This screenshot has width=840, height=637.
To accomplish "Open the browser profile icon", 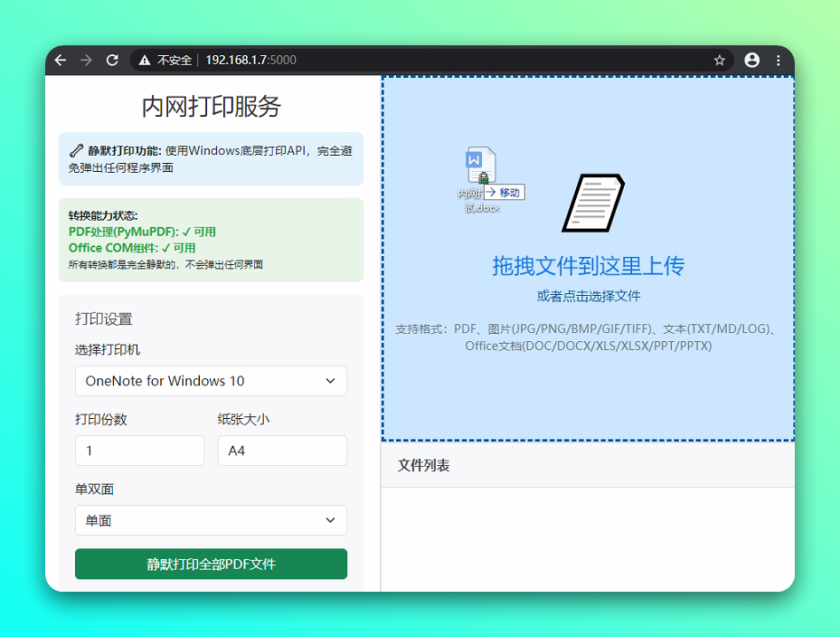I will (x=751, y=61).
